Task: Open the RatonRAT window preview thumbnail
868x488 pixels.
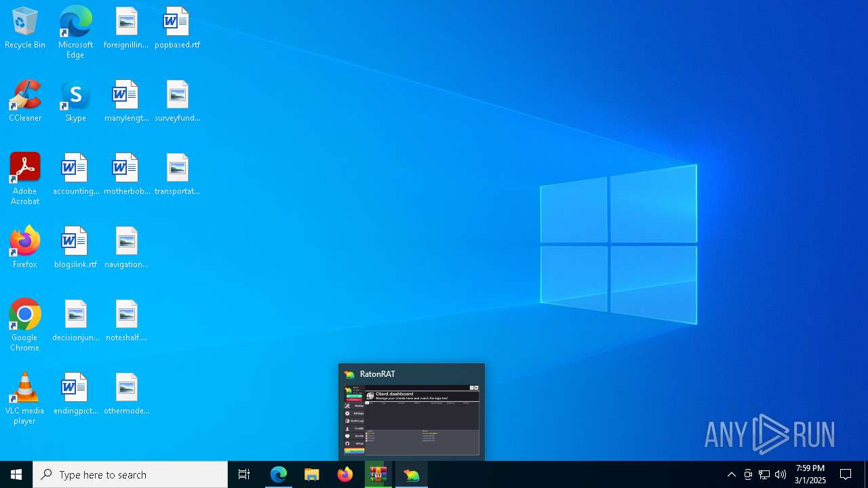Action: point(412,420)
